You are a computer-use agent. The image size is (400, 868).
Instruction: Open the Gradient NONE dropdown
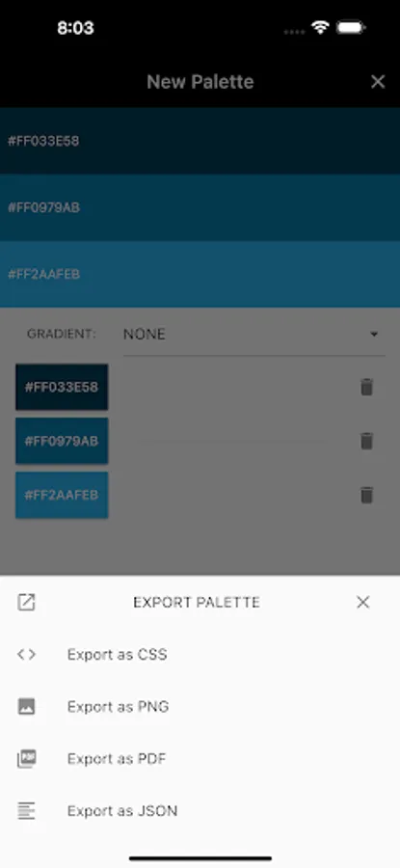253,335
